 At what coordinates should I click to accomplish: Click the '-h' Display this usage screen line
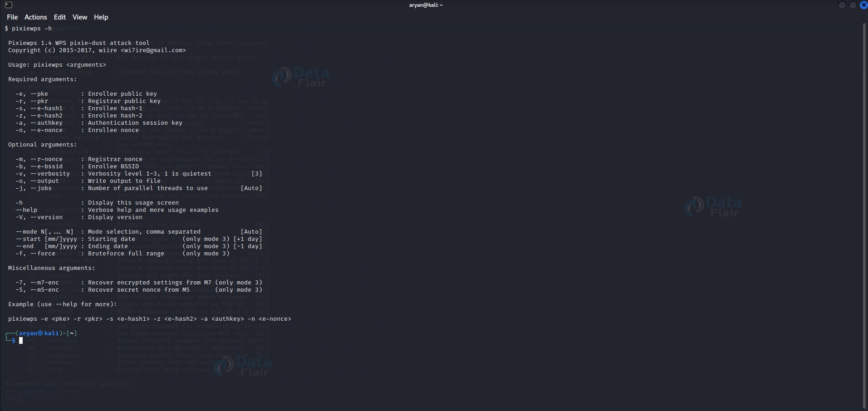[x=97, y=203]
